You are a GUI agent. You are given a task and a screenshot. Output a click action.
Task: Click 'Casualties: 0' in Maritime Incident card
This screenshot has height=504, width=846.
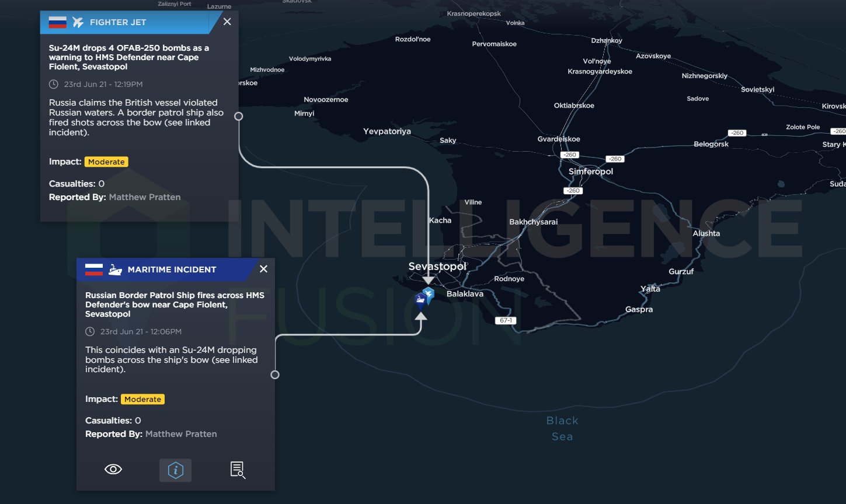[113, 421]
